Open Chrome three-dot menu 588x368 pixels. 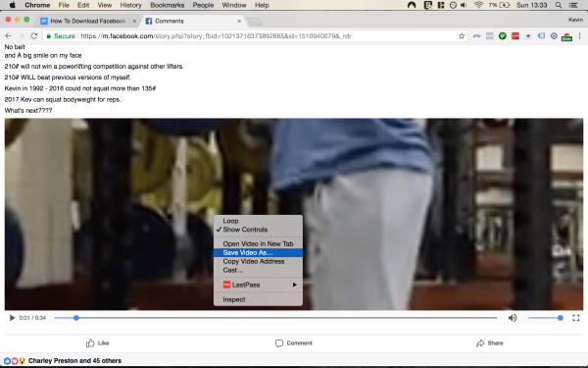(580, 36)
